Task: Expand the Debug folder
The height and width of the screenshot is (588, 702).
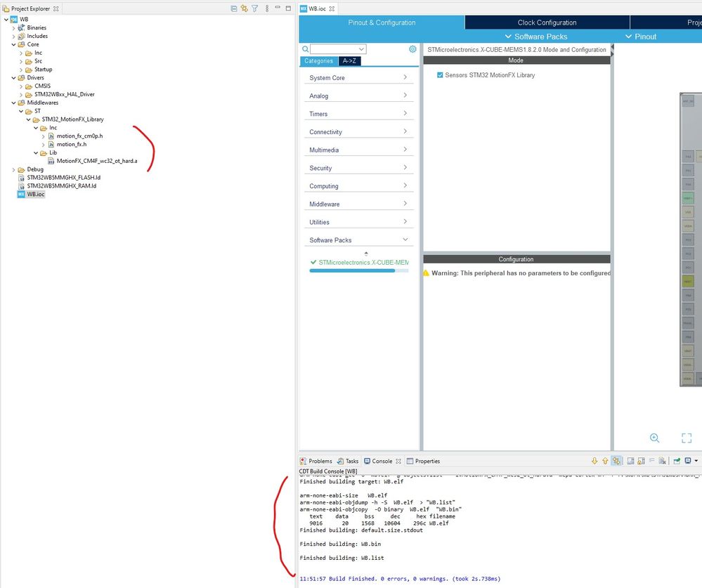Action: 13,169
